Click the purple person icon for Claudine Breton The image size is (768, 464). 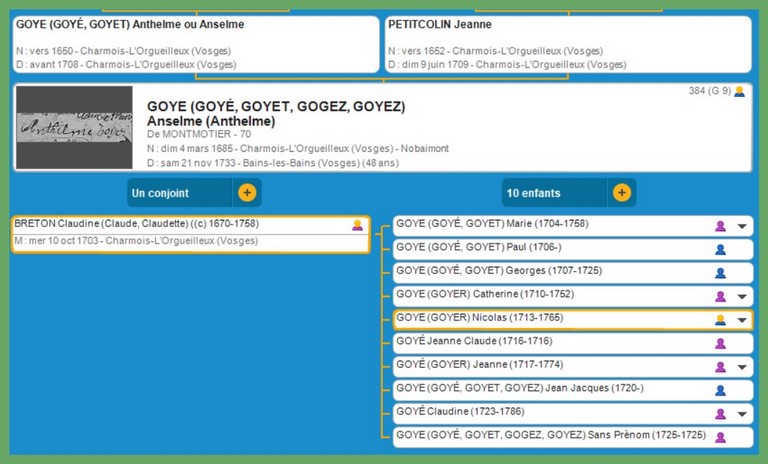357,225
